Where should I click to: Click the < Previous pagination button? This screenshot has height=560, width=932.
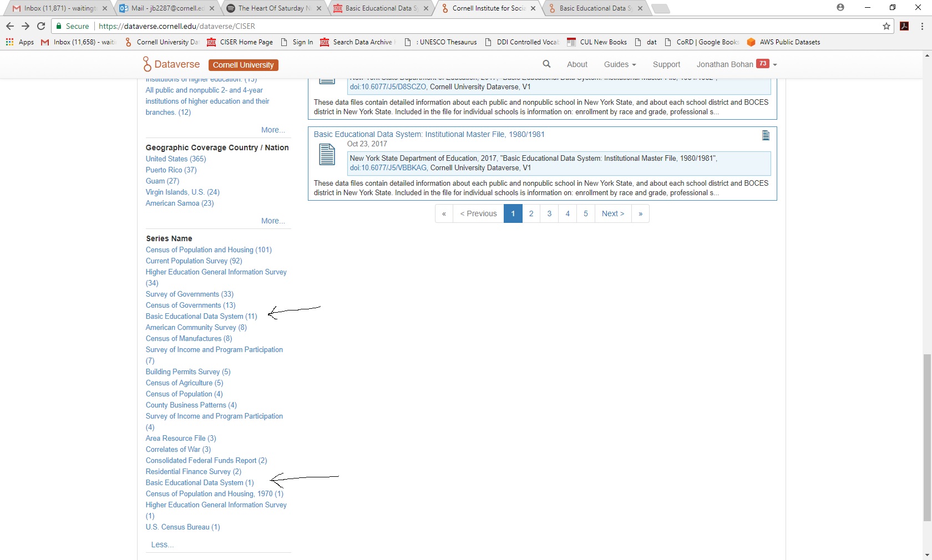coord(478,213)
